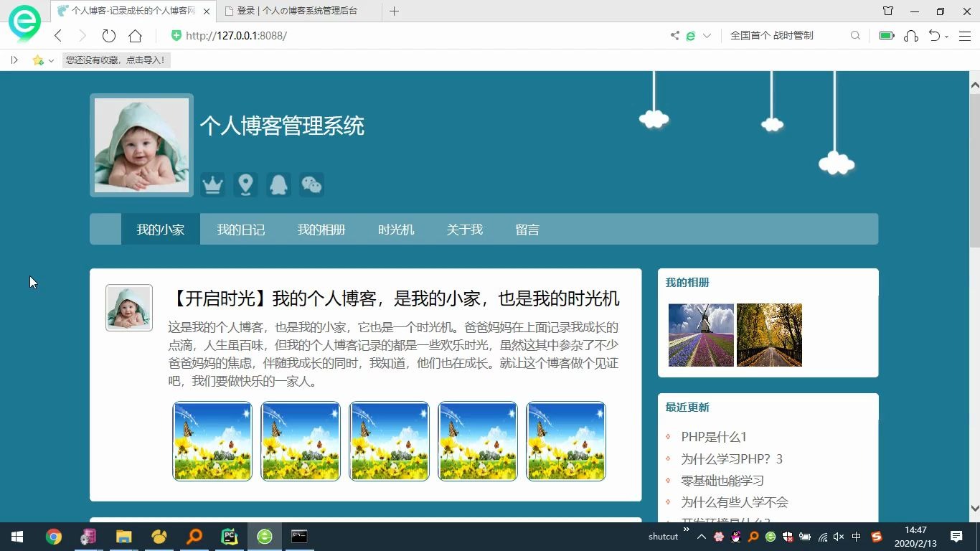Open article link 为什么有些人学不会
Viewport: 980px width, 551px height.
[x=735, y=502]
